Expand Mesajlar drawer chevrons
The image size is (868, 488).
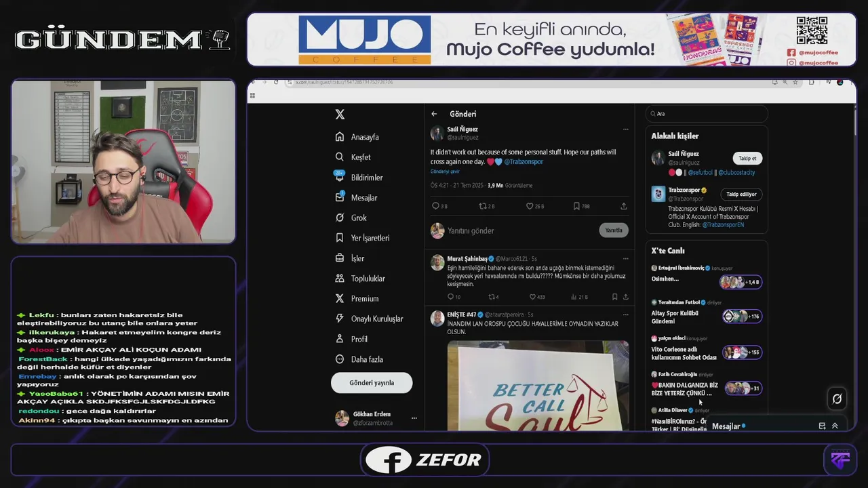[835, 426]
